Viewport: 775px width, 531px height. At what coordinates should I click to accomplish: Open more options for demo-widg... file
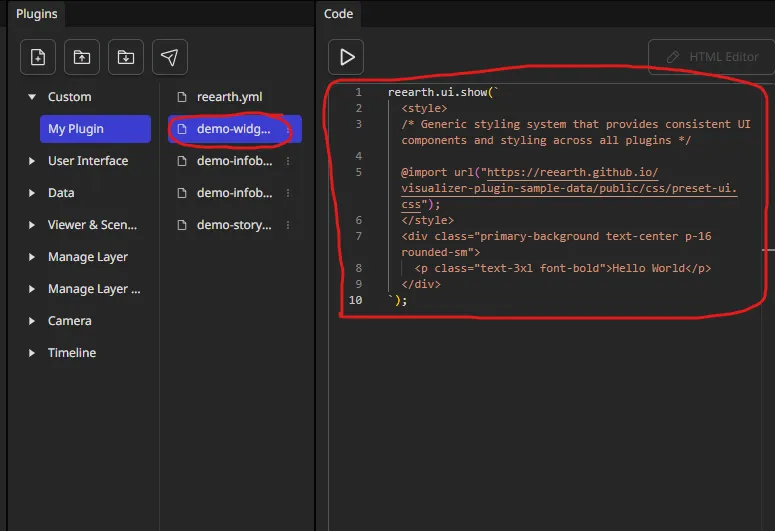pyautogui.click(x=288, y=130)
